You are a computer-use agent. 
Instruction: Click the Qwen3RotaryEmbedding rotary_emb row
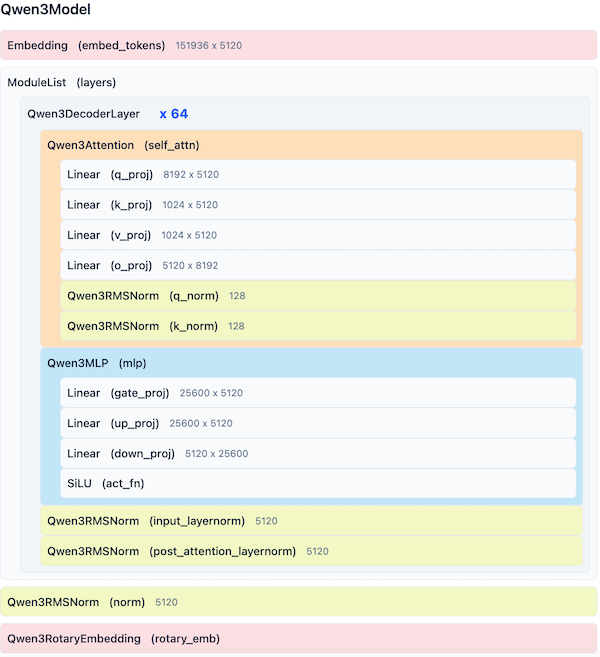pyautogui.click(x=298, y=638)
